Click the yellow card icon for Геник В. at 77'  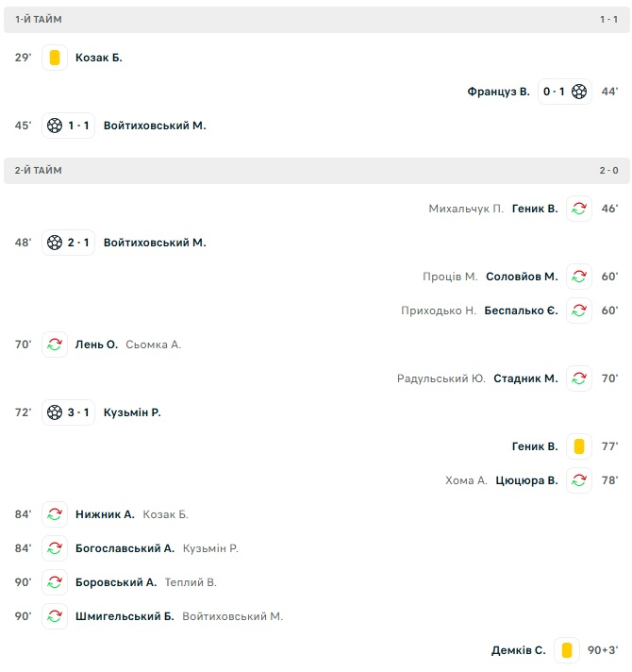(579, 446)
